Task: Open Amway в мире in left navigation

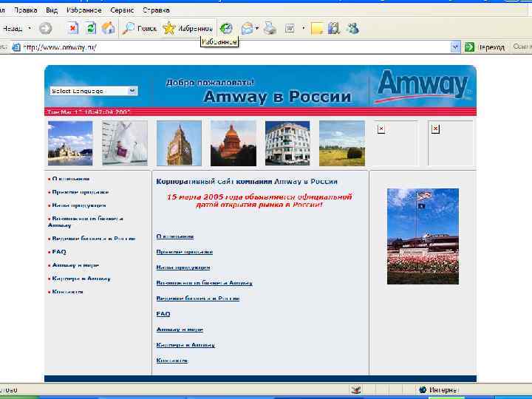Action: coord(75,265)
